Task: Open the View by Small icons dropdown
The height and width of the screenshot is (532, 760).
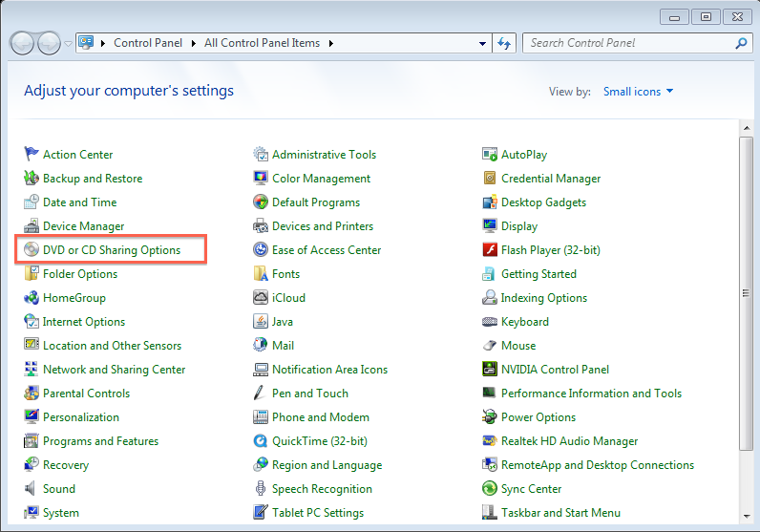Action: 638,91
